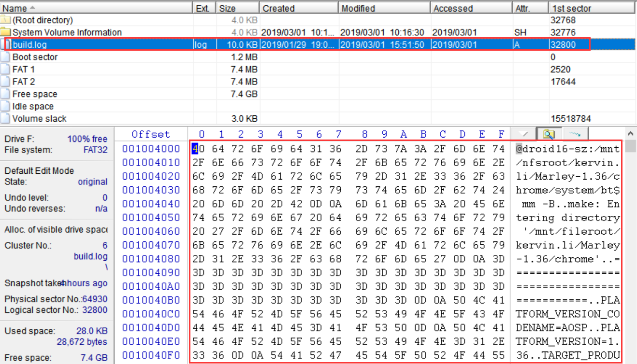
Task: Click the Attr. column header
Action: tap(530, 8)
